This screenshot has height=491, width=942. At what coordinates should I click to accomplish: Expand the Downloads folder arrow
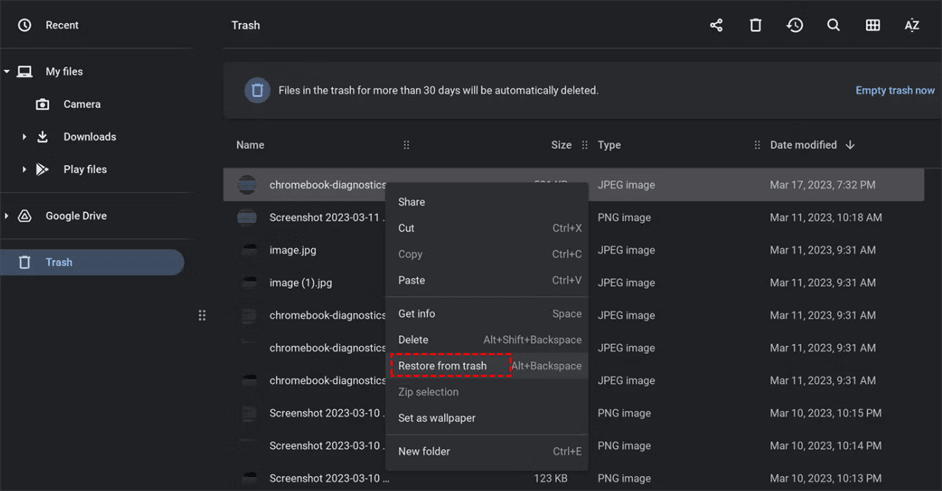[x=24, y=137]
